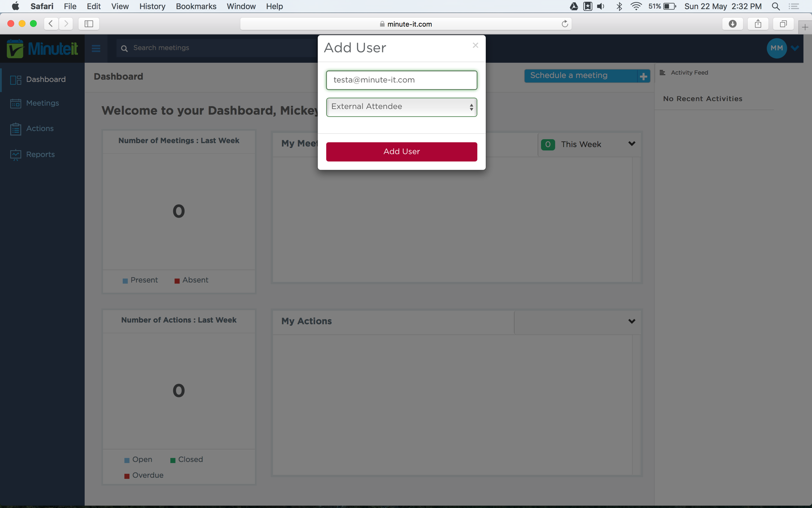Click the red Overdue legend swatch
The height and width of the screenshot is (508, 812).
point(127,476)
